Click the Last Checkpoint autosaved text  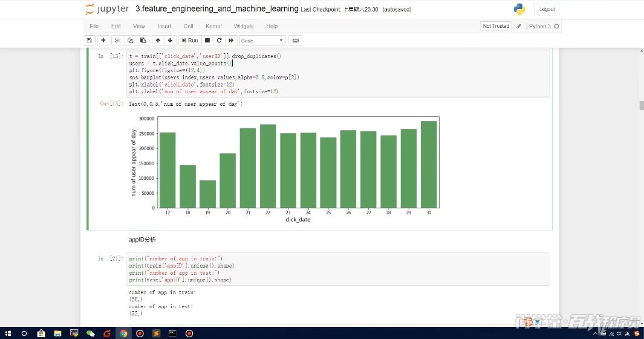(356, 10)
